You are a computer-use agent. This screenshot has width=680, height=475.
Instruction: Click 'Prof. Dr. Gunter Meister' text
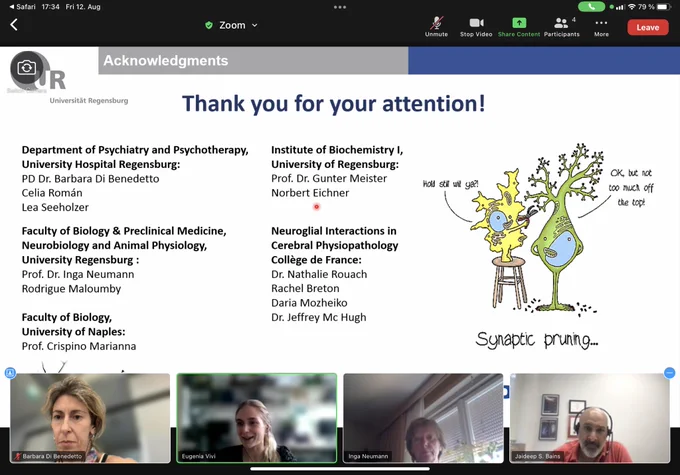pyautogui.click(x=329, y=178)
